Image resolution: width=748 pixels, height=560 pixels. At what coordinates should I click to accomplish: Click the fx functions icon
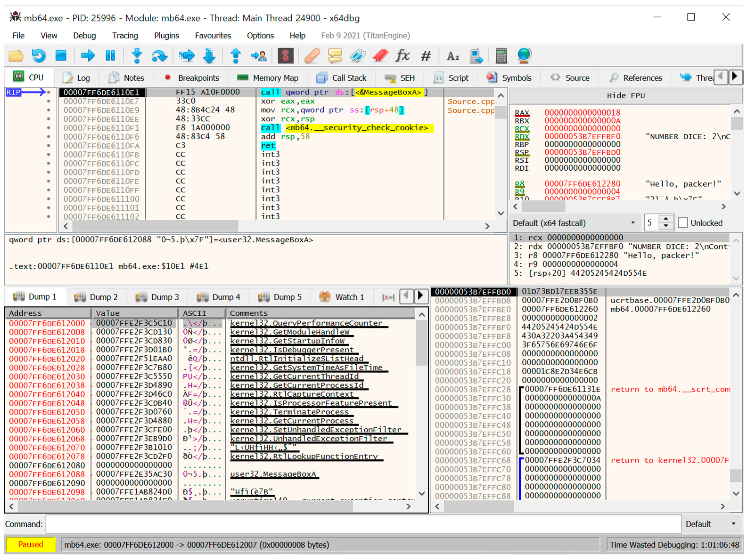click(402, 55)
